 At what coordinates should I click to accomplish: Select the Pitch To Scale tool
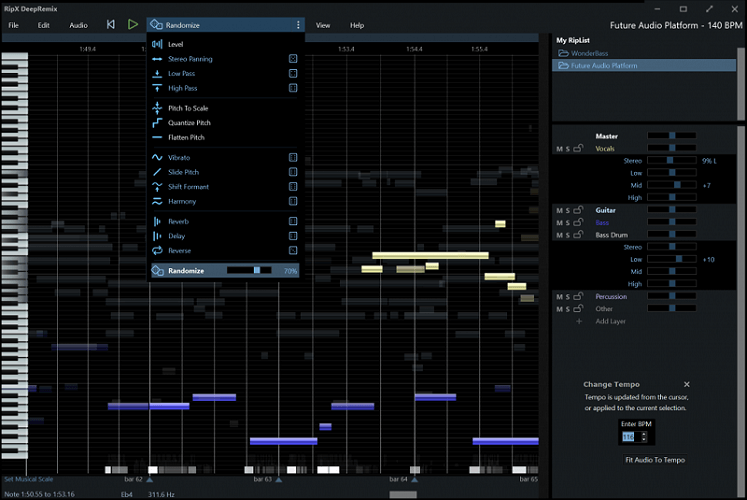point(188,108)
